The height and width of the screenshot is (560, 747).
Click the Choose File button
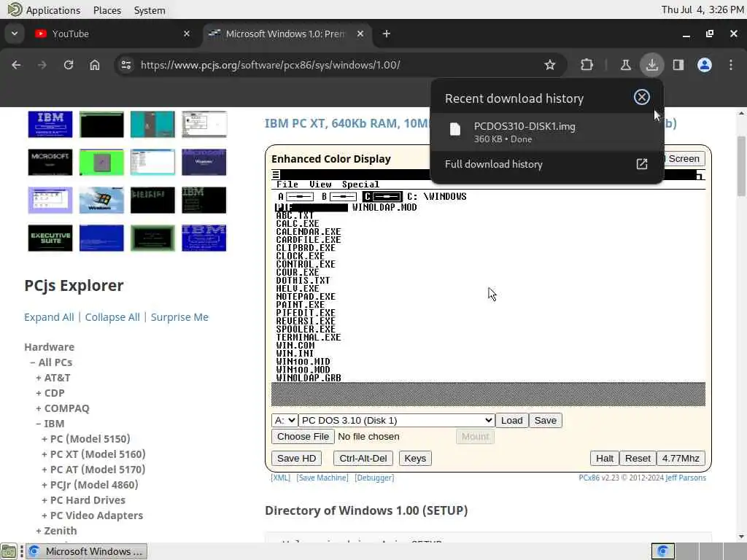click(303, 437)
